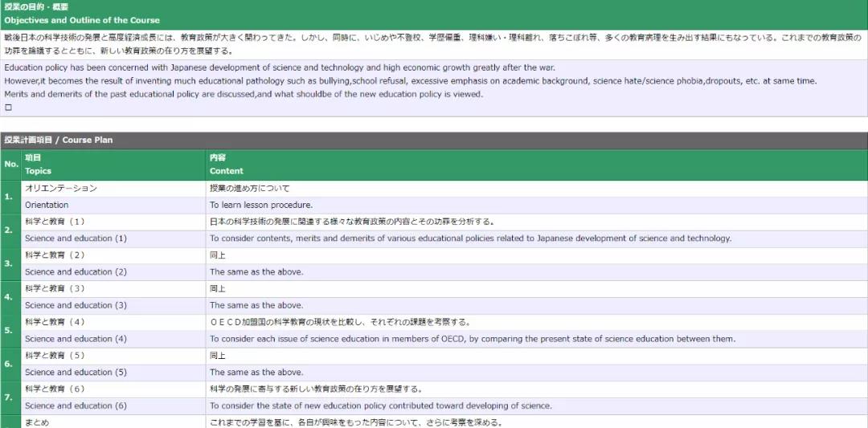Click the 科学と教育（3）topic cell
The image size is (868, 428).
click(x=113, y=288)
